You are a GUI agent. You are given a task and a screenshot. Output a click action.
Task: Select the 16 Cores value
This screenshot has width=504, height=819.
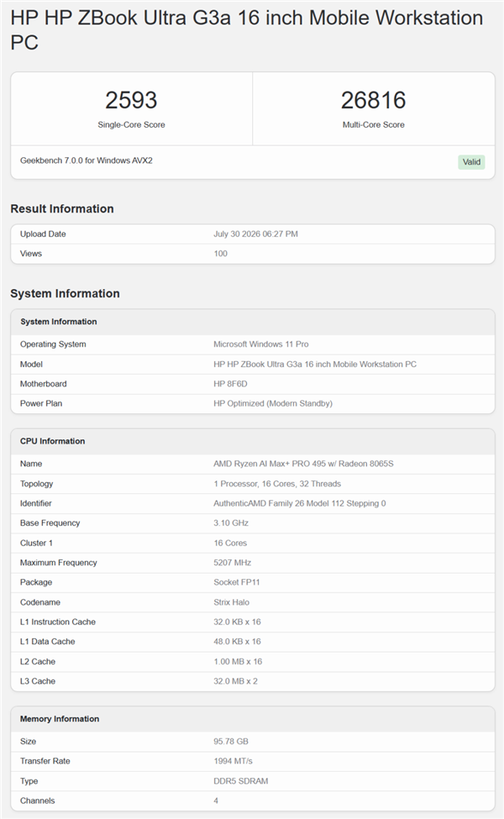click(x=230, y=543)
